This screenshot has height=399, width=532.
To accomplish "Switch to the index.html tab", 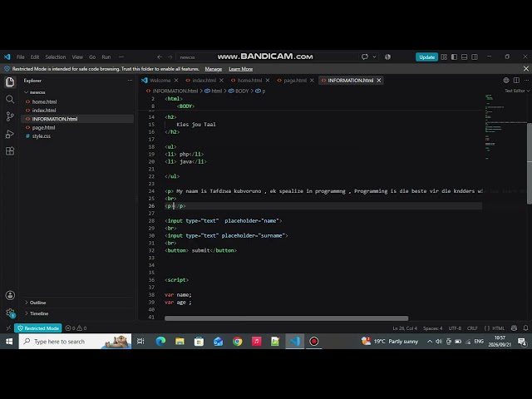I will (204, 81).
